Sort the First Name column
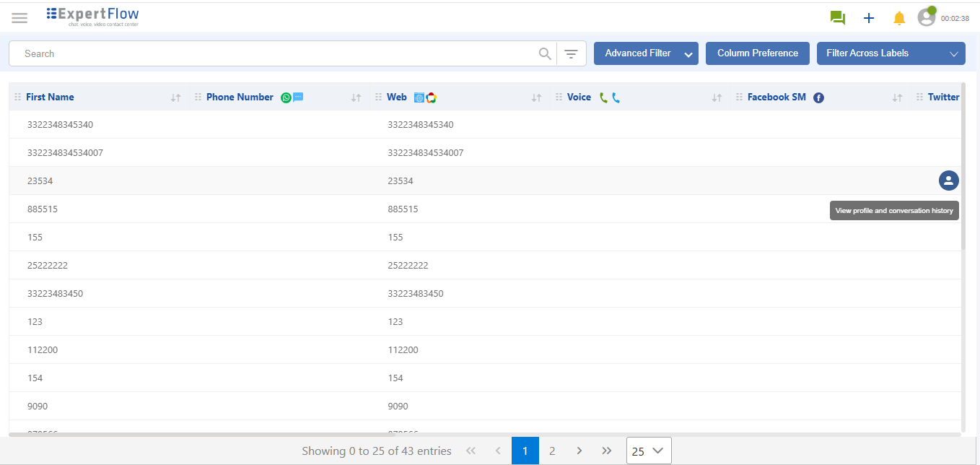 click(x=175, y=97)
